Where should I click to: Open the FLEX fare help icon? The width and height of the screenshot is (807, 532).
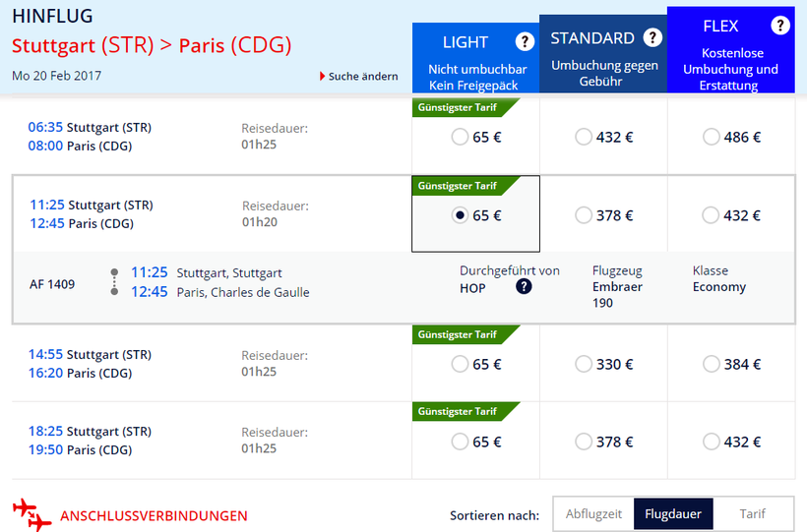coord(780,26)
